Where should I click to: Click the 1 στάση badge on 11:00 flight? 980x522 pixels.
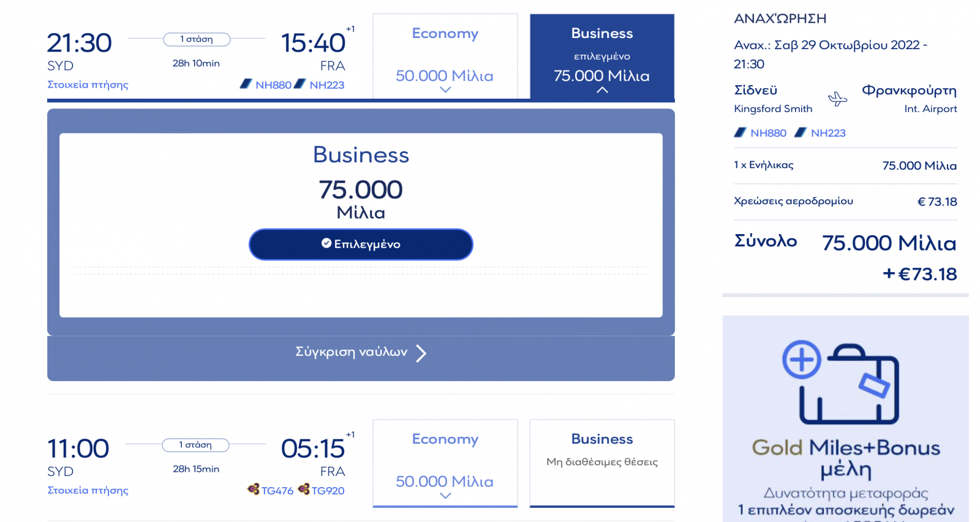click(x=195, y=445)
